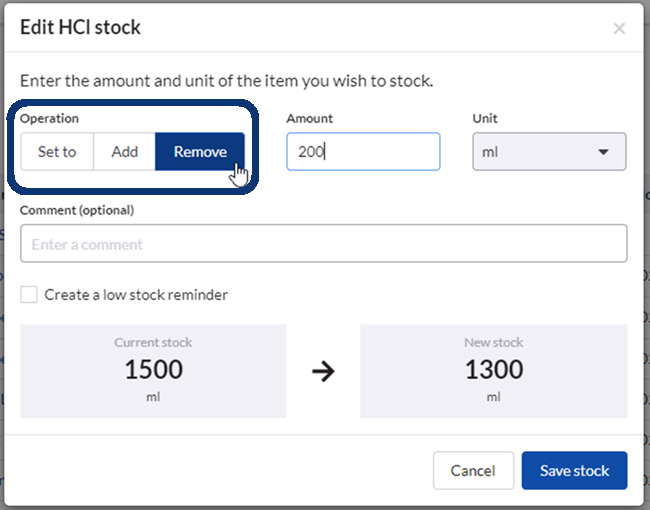This screenshot has width=650, height=510.
Task: Focus the Comment text box
Action: [323, 243]
